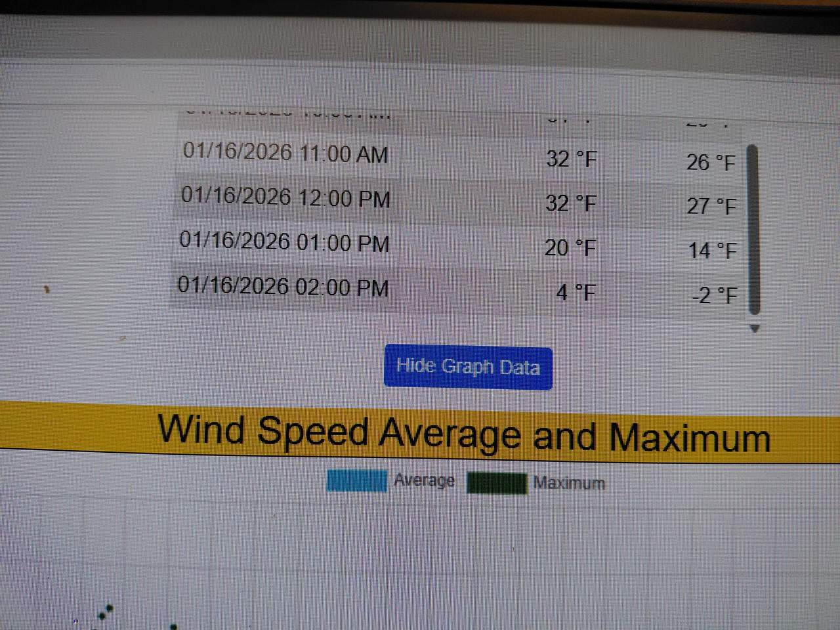Click the -2 °F value
Screen dimensions: 840x630
pyautogui.click(x=714, y=295)
